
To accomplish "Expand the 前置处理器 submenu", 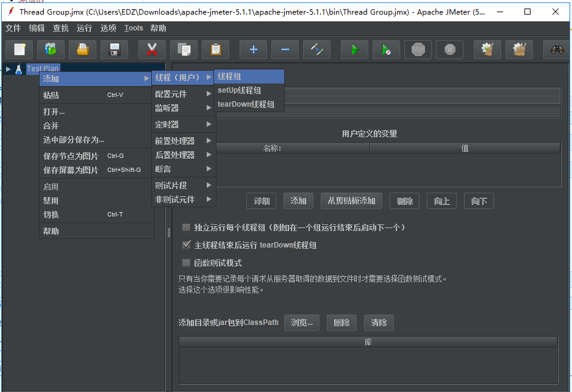I will point(184,141).
